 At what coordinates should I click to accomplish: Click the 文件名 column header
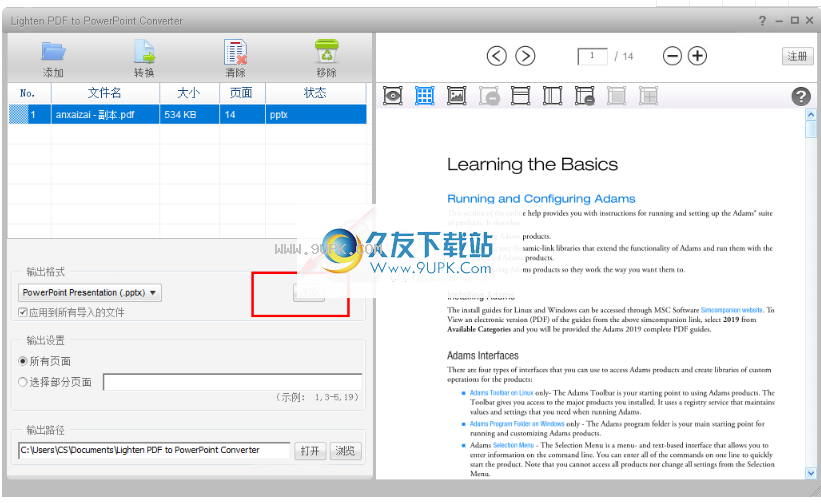105,93
